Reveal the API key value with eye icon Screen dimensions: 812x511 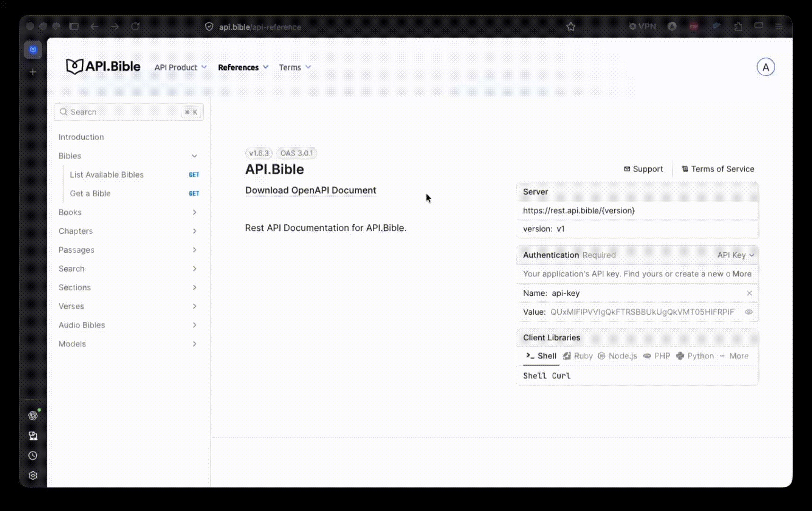(x=749, y=312)
